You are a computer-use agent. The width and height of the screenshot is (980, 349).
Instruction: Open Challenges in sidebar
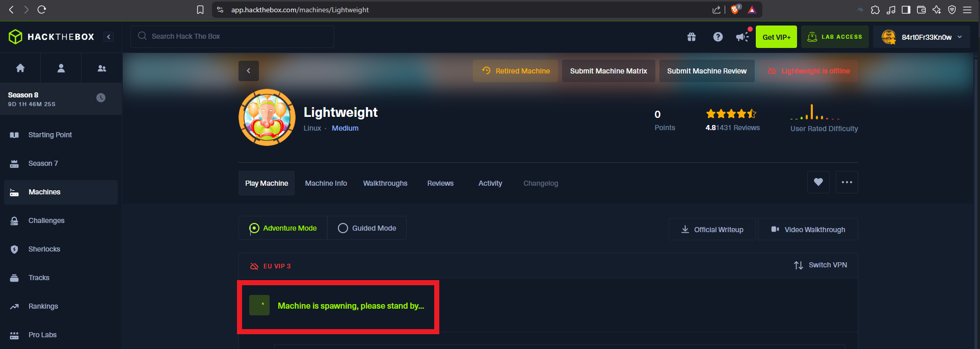pyautogui.click(x=61, y=220)
